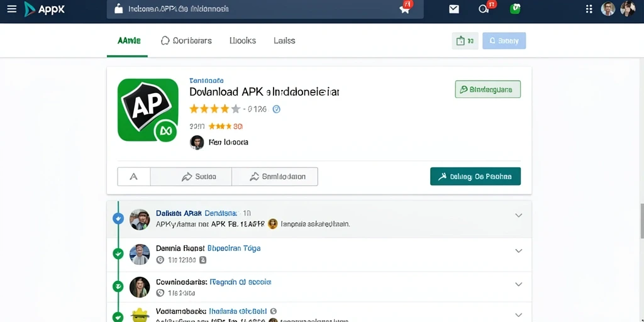The height and width of the screenshot is (322, 644).
Task: Click the AppX logo
Action: click(x=45, y=9)
